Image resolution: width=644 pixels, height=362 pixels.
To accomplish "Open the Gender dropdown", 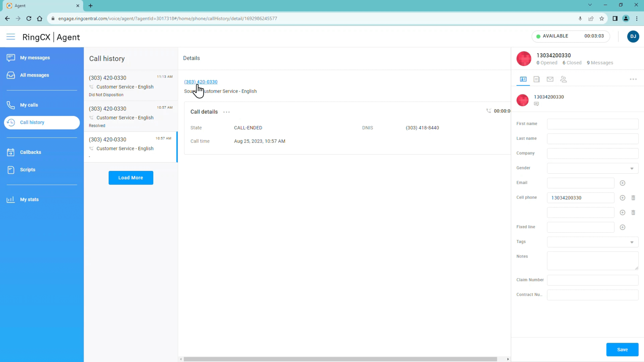I will (632, 168).
